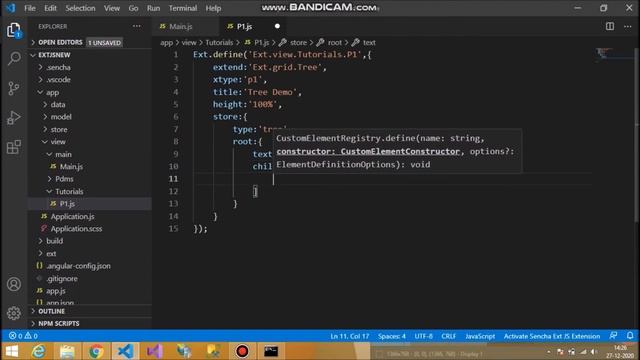Switch to the Main.js editor tab
Image resolution: width=640 pixels, height=360 pixels.
186,26
